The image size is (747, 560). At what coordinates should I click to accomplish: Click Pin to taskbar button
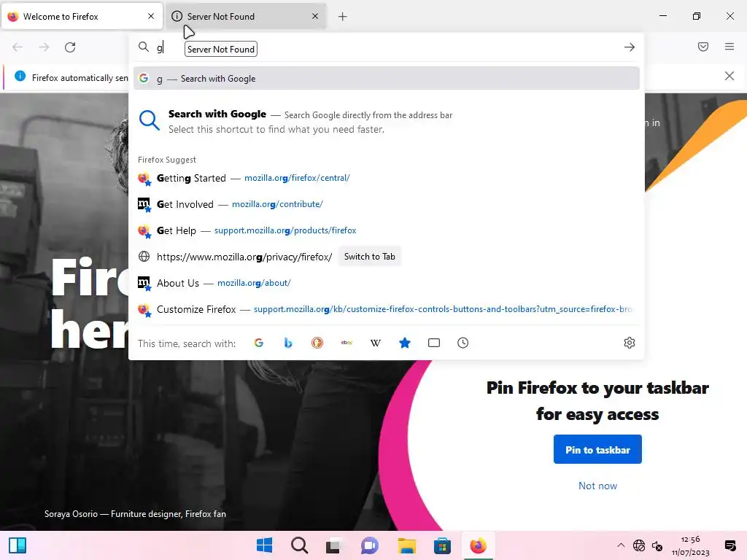pyautogui.click(x=597, y=449)
